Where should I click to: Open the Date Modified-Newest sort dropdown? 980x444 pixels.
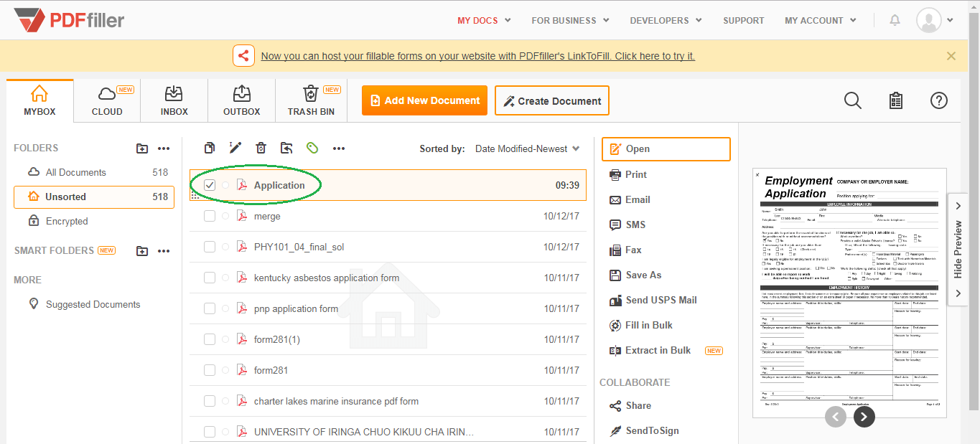click(527, 149)
